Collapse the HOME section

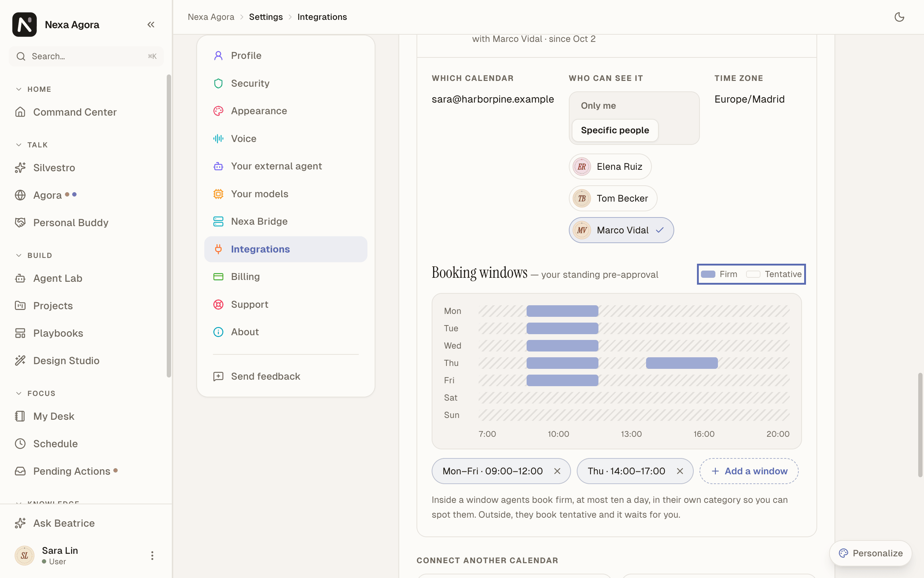pos(19,89)
